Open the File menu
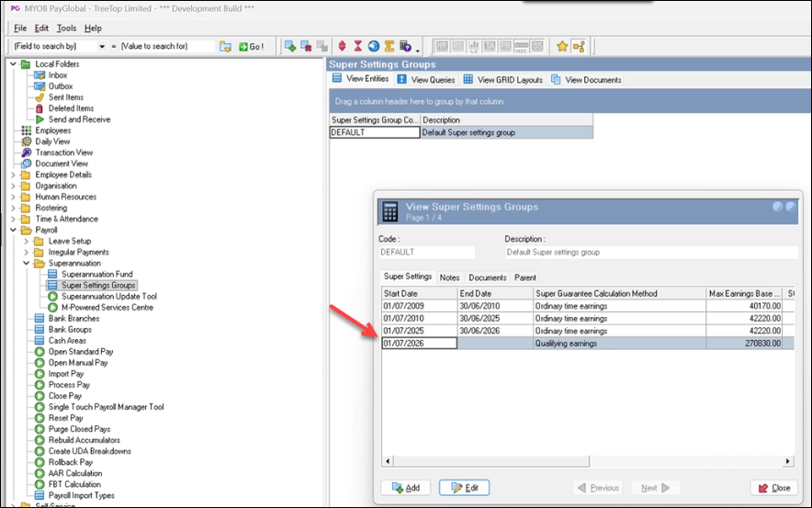 click(x=20, y=28)
